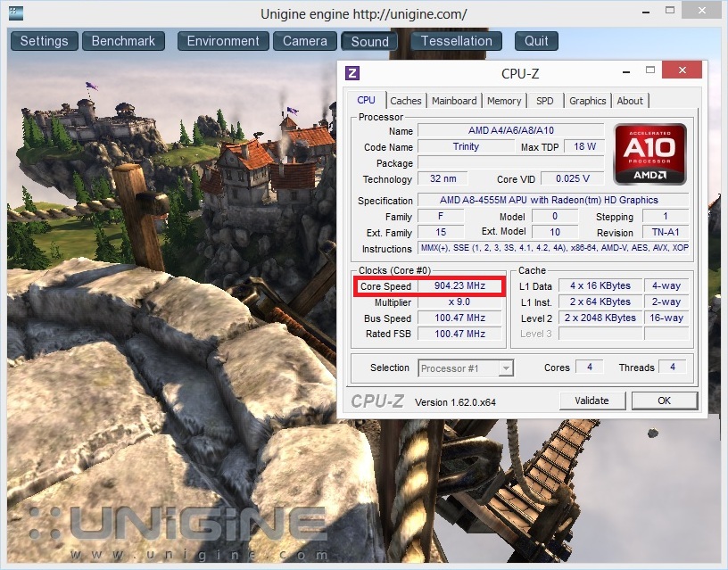Switch to the Graphics tab
Viewport: 728px width, 570px height.
[587, 101]
